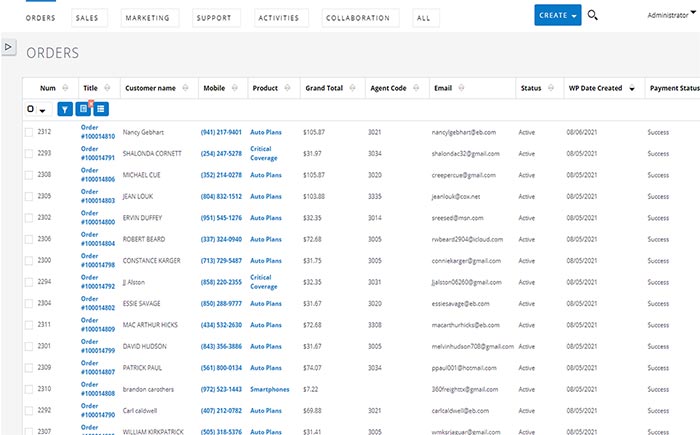Switch to the All tab
This screenshot has width=700, height=435.
click(424, 18)
